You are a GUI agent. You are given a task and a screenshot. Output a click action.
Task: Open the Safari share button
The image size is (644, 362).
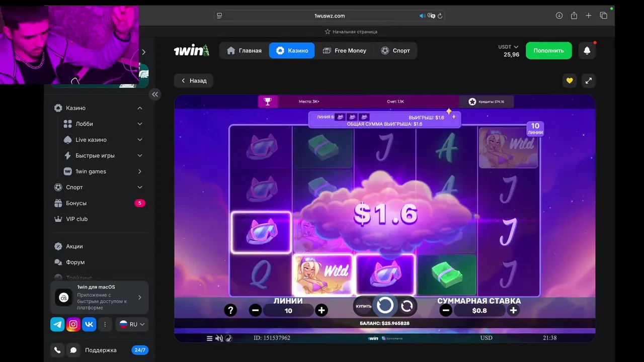coord(574,16)
